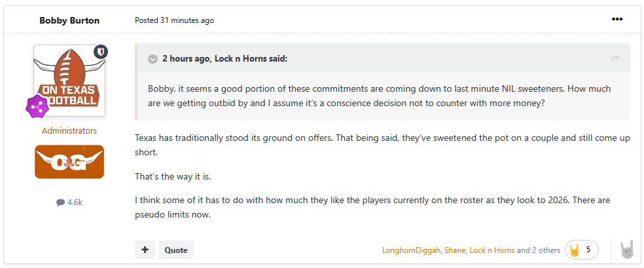Click the purple share rank badge

[x=37, y=105]
